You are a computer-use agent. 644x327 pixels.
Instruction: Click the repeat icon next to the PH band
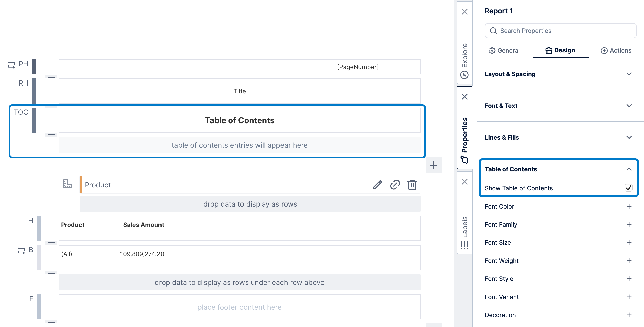[12, 65]
